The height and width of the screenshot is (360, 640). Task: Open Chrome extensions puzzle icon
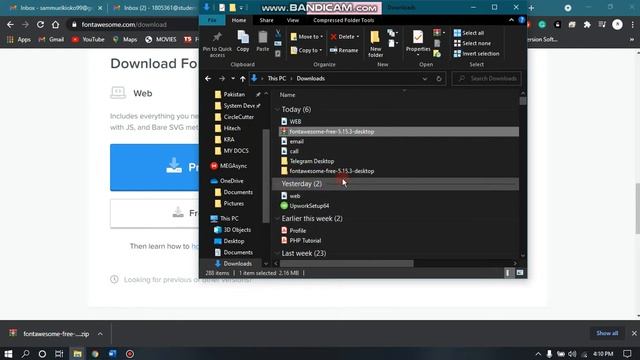[587, 24]
